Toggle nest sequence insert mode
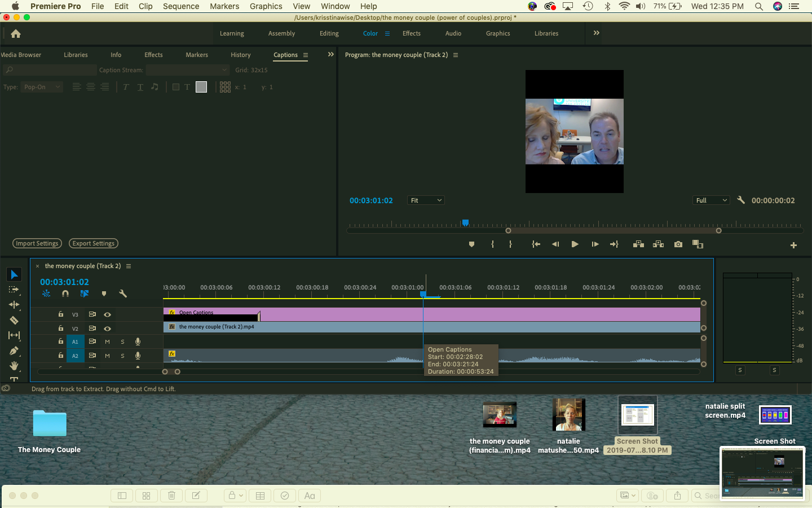This screenshot has height=508, width=812. [46, 294]
